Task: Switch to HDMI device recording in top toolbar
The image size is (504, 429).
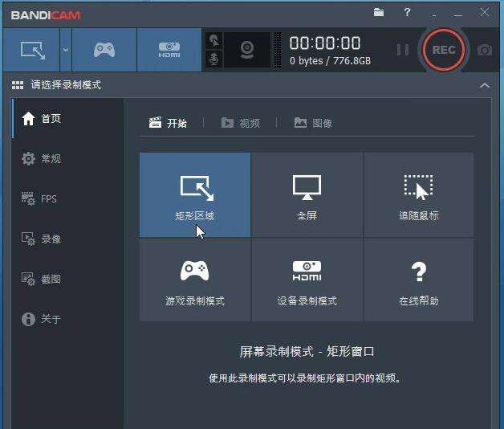Action: click(169, 50)
